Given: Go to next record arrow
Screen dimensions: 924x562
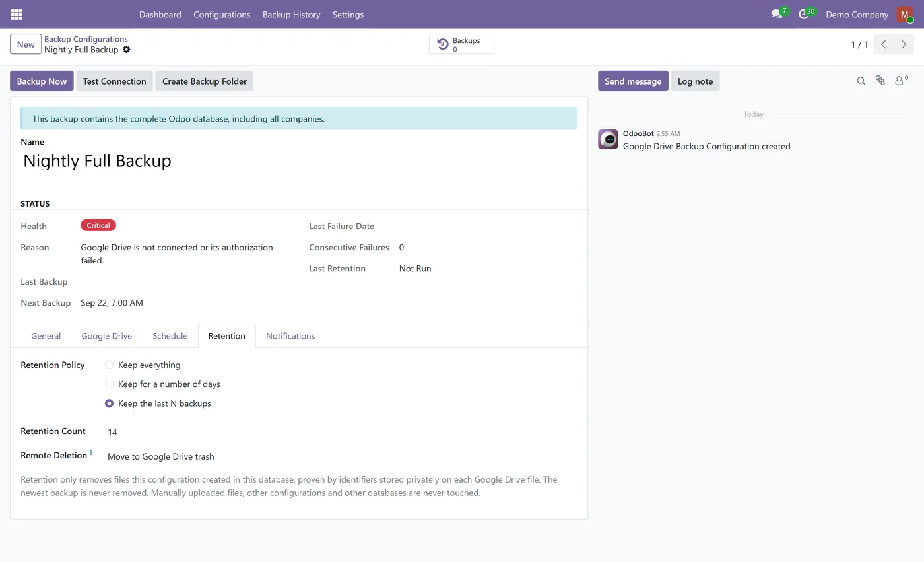Looking at the screenshot, I should (904, 44).
